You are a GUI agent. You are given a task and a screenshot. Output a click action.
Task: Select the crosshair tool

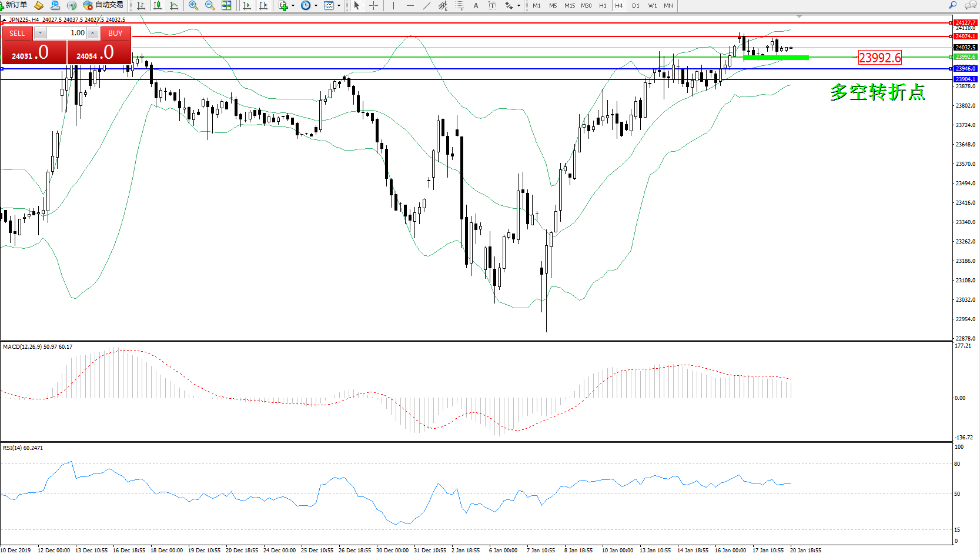coord(373,5)
